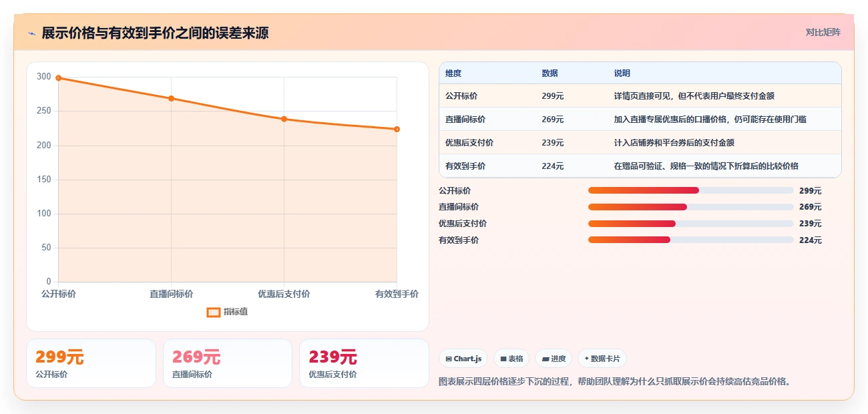Image resolution: width=868 pixels, height=414 pixels.
Task: Click the footer caption starting with 图表展示四层价格
Action: (x=615, y=382)
